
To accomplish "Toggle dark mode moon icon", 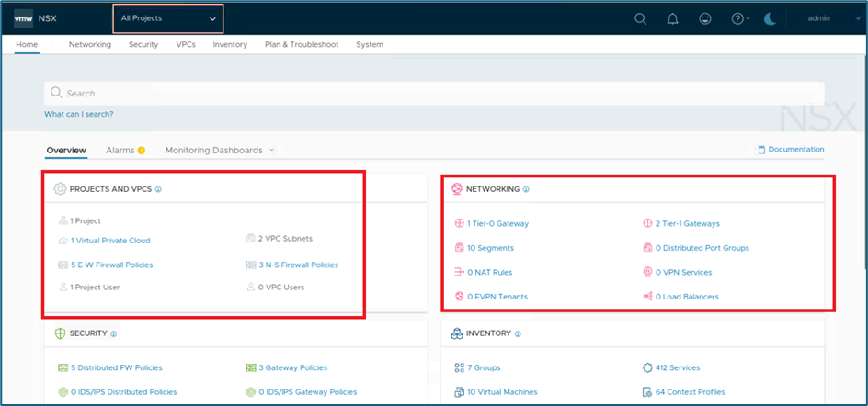I will point(771,18).
